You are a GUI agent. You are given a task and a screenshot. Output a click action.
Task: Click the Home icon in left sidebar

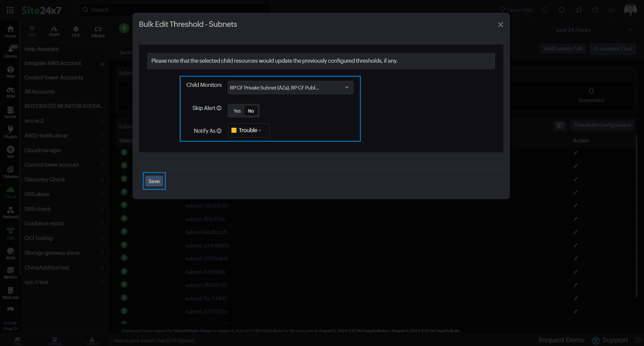(10, 32)
